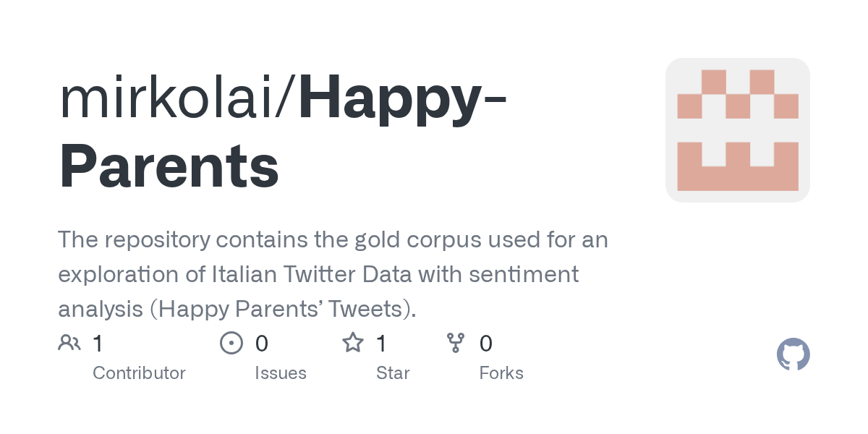This screenshot has height=434, width=868.
Task: Open the GitHub Octocat logo
Action: point(793,354)
